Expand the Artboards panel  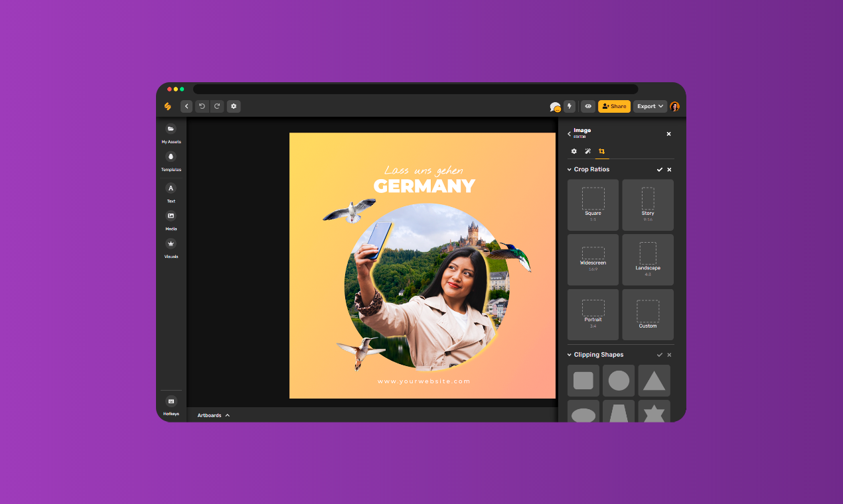[x=214, y=415]
